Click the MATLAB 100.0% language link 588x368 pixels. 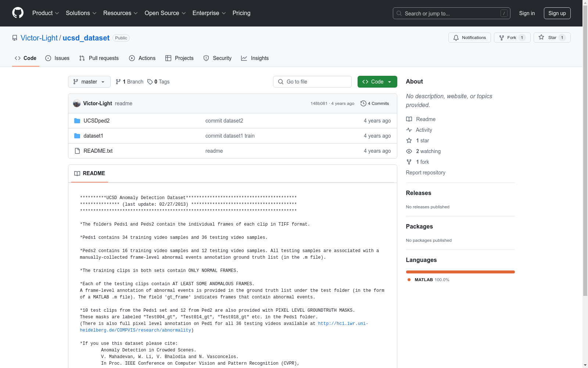point(428,280)
